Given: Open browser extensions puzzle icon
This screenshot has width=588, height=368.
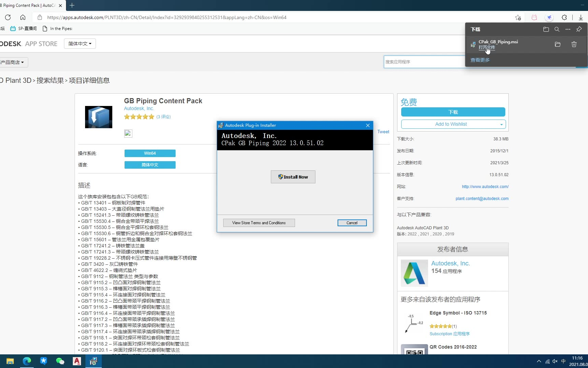Looking at the screenshot, I should point(564,17).
